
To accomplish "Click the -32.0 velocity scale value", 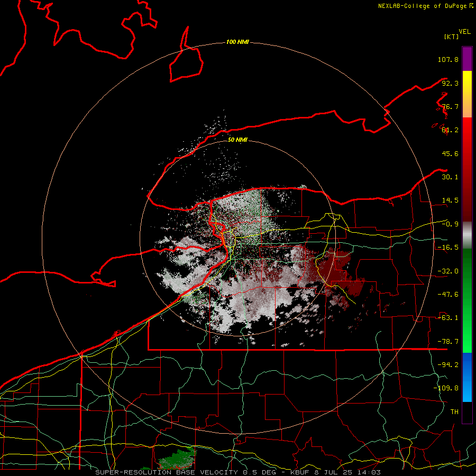I will pos(448,271).
